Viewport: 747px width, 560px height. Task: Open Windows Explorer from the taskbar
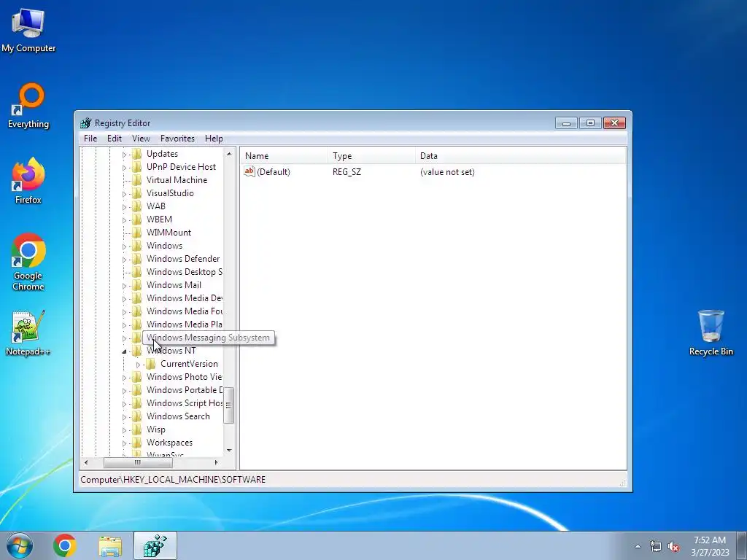click(110, 545)
